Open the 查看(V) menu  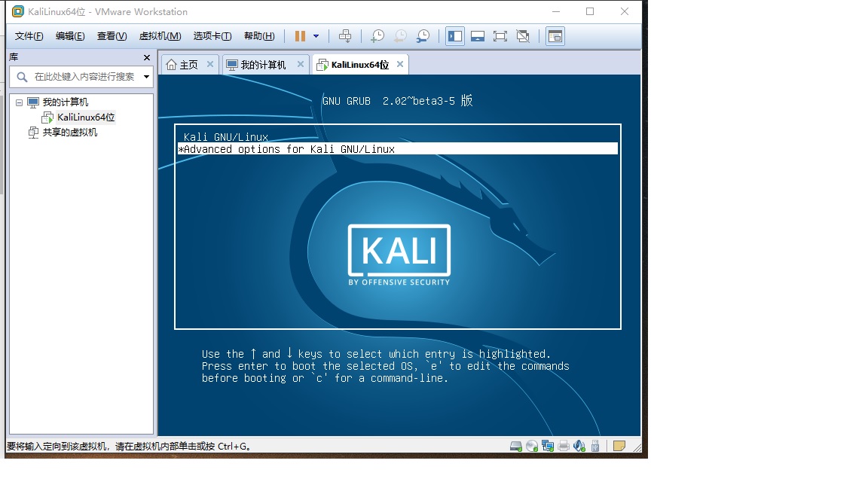112,36
